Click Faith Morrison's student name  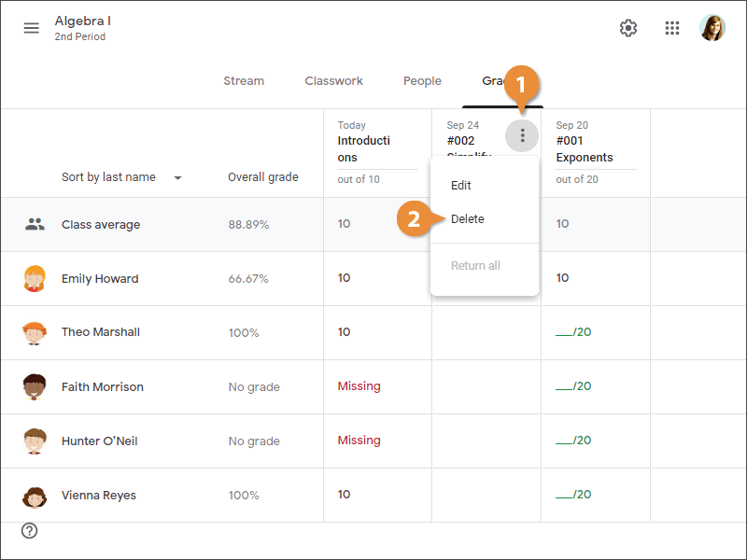(103, 386)
